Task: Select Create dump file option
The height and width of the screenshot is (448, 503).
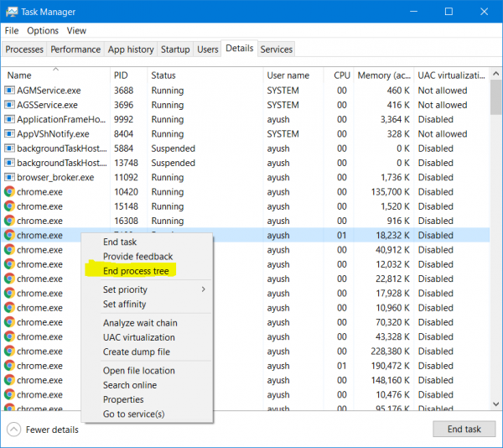Action: [136, 352]
